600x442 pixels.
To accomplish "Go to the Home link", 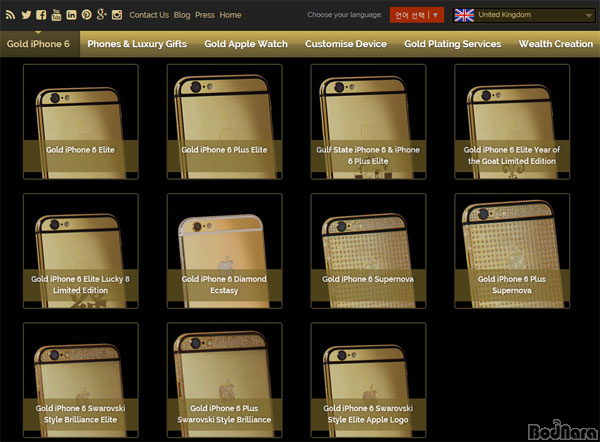I will [x=230, y=15].
